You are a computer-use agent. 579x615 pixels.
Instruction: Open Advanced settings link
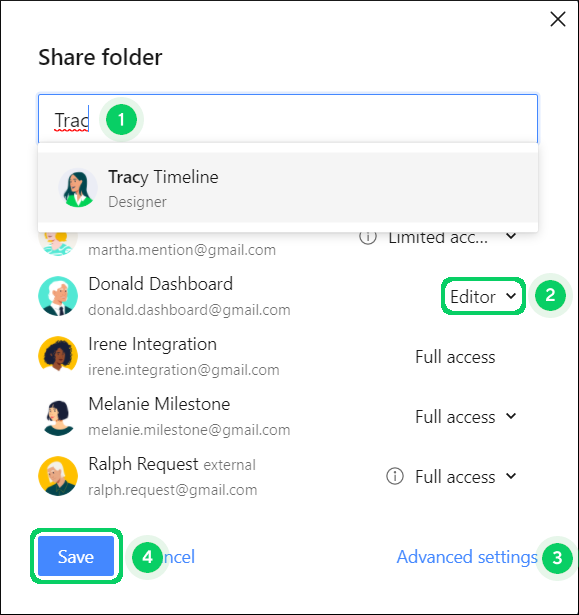[467, 557]
